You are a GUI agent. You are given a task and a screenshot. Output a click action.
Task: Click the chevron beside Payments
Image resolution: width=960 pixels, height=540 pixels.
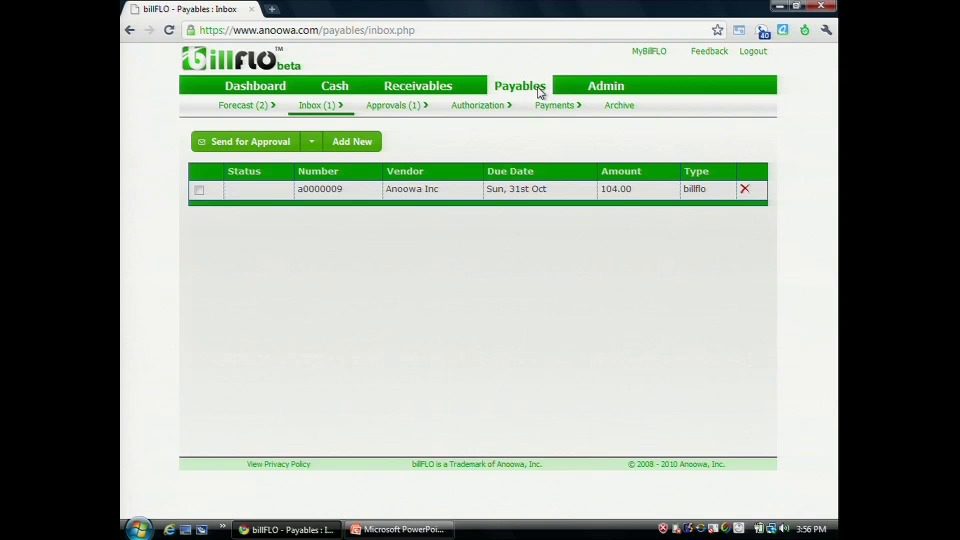pos(579,105)
